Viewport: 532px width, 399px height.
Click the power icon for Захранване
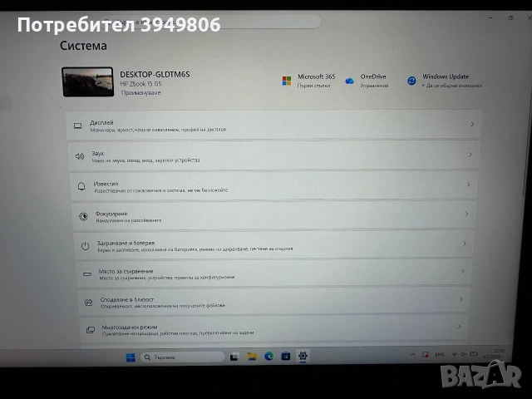(85, 246)
